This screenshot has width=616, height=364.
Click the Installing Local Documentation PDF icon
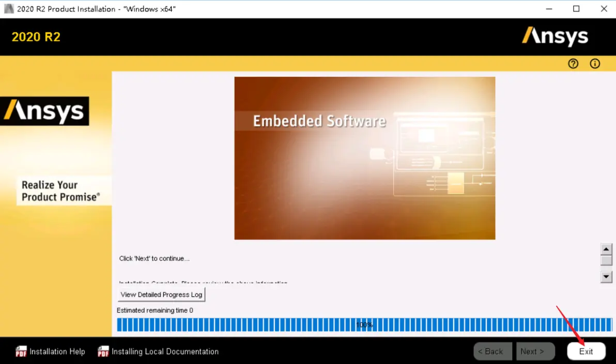click(x=103, y=352)
